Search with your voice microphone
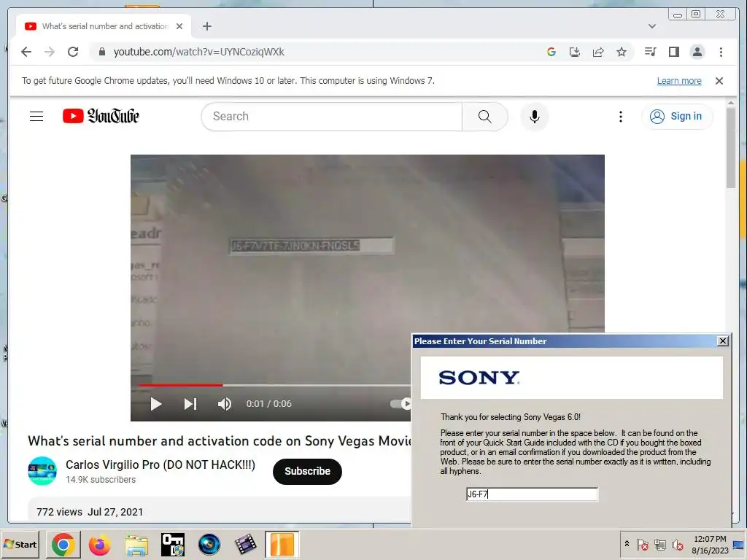Screen dimensions: 747x560 (535, 116)
